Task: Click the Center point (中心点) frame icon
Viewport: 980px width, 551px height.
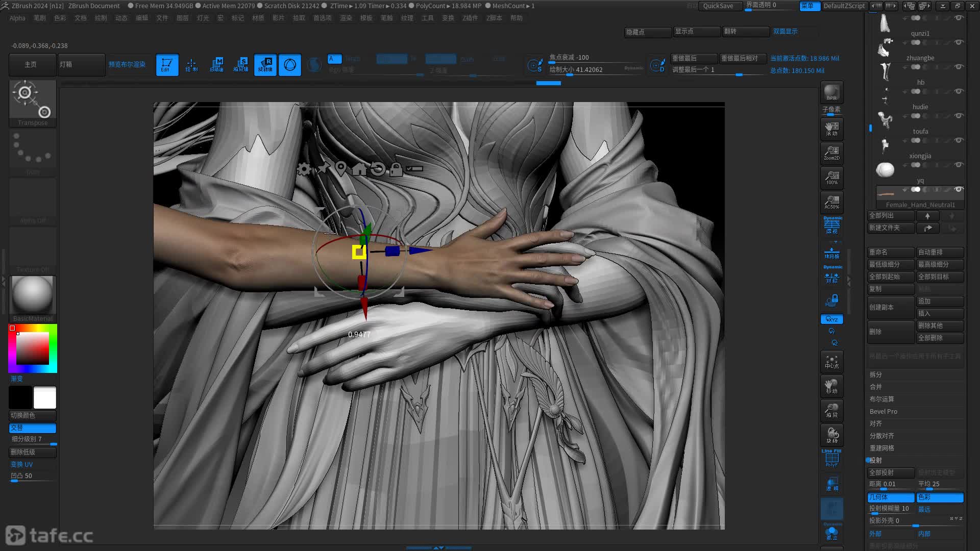Action: (x=831, y=361)
